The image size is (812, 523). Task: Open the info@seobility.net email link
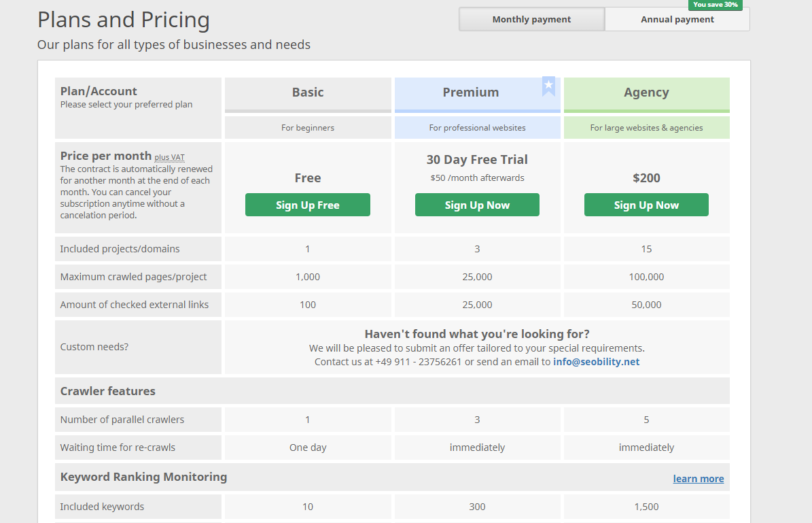tap(596, 362)
